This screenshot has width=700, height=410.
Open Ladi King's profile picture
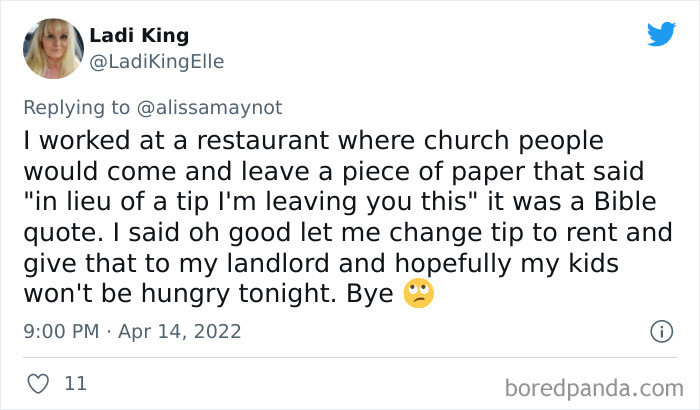point(53,48)
